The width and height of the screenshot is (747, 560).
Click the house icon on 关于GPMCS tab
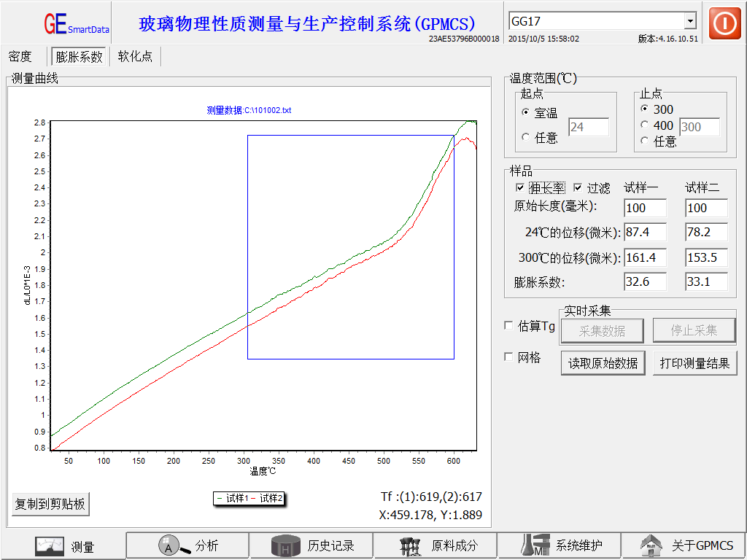pos(651,545)
